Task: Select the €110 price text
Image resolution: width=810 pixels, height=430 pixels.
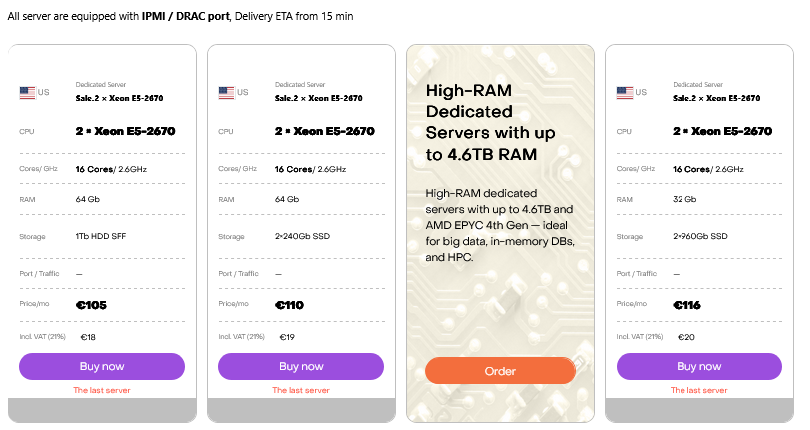Action: click(289, 305)
